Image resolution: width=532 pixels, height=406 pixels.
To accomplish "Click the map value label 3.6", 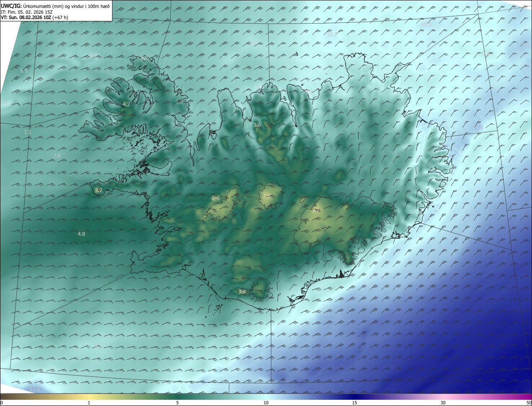I will pyautogui.click(x=257, y=125).
